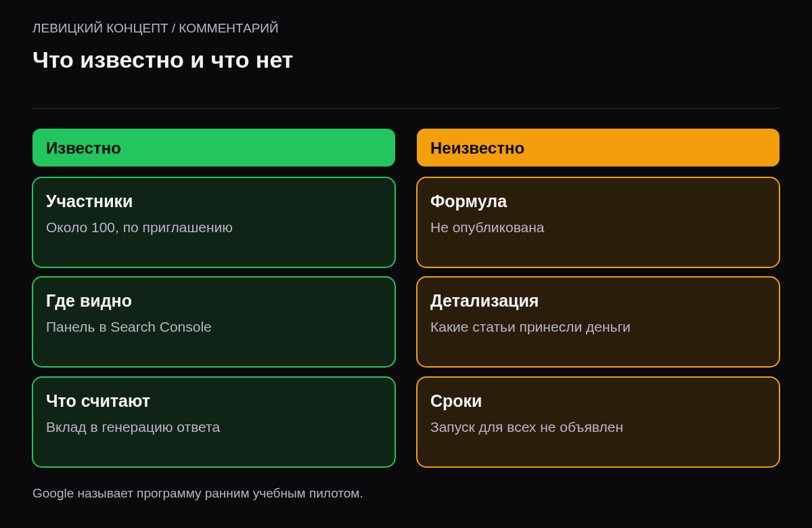
Task: Click the Формула card
Action: pyautogui.click(x=598, y=222)
